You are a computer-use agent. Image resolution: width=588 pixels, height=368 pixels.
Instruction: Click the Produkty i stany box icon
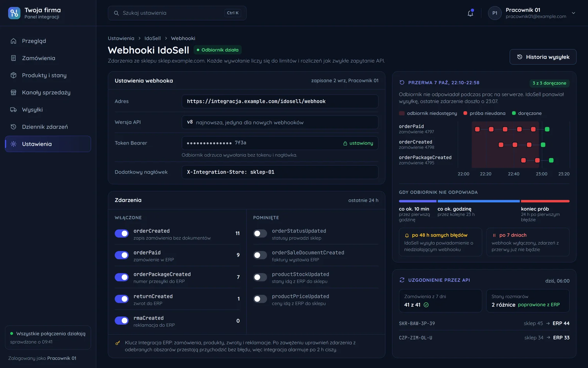coord(14,75)
